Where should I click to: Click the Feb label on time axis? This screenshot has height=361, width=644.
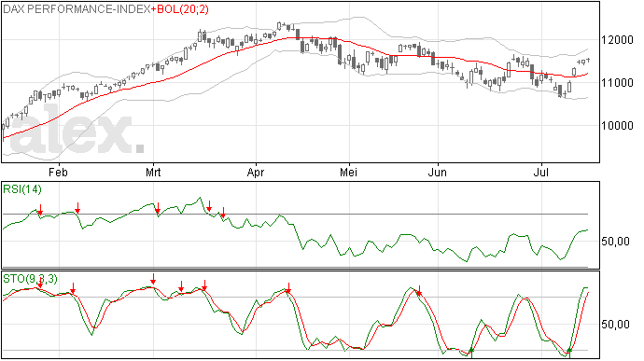[x=58, y=172]
